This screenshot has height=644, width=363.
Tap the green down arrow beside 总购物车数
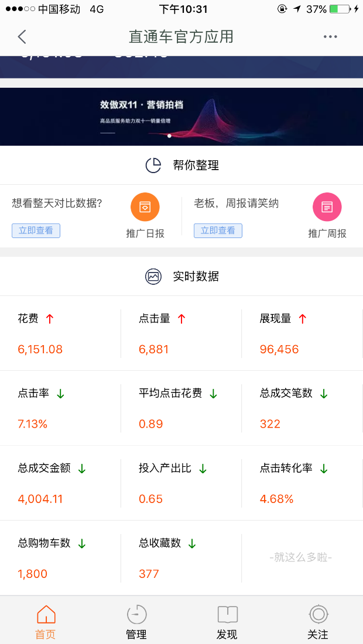tap(82, 543)
